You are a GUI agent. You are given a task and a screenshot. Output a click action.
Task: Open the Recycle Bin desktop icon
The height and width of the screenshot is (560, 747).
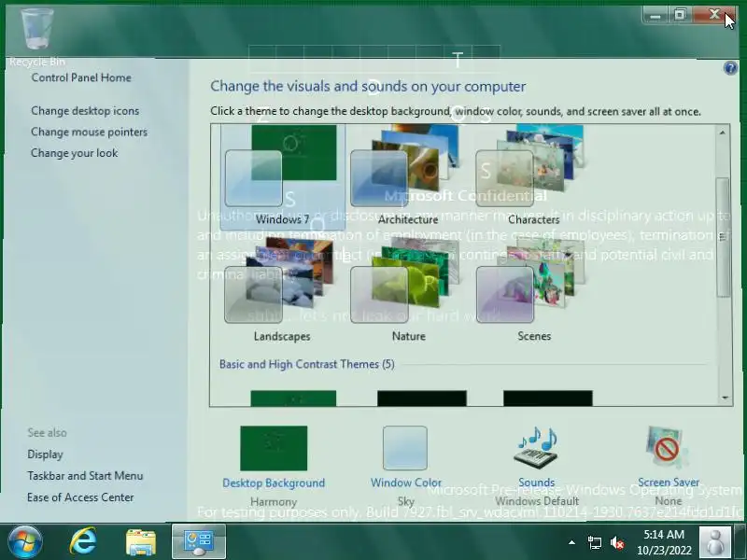pos(37,37)
